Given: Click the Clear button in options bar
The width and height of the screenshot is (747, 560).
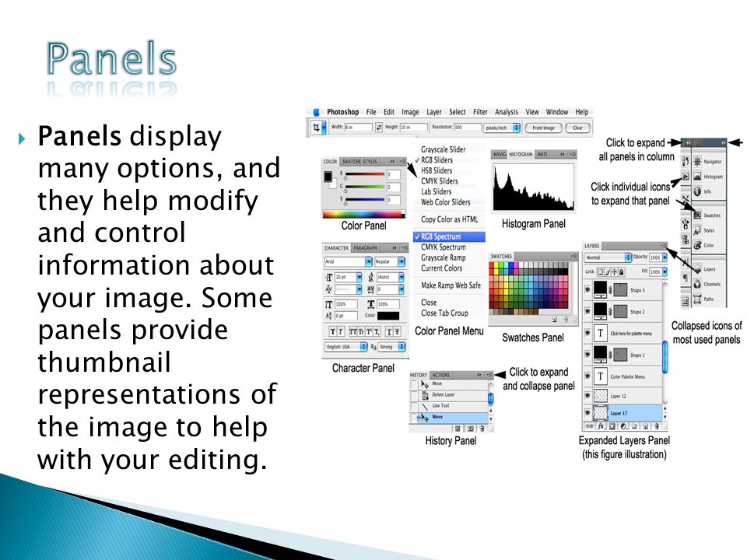Looking at the screenshot, I should tap(577, 128).
